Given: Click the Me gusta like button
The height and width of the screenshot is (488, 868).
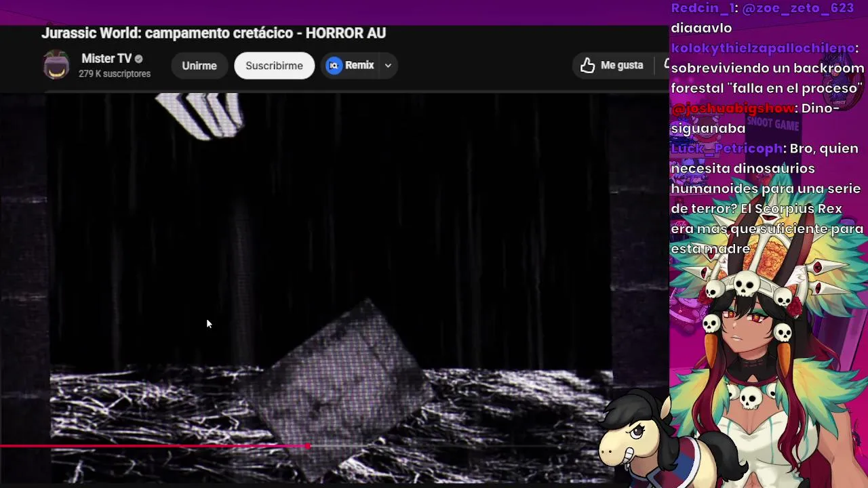Looking at the screenshot, I should click(x=612, y=65).
